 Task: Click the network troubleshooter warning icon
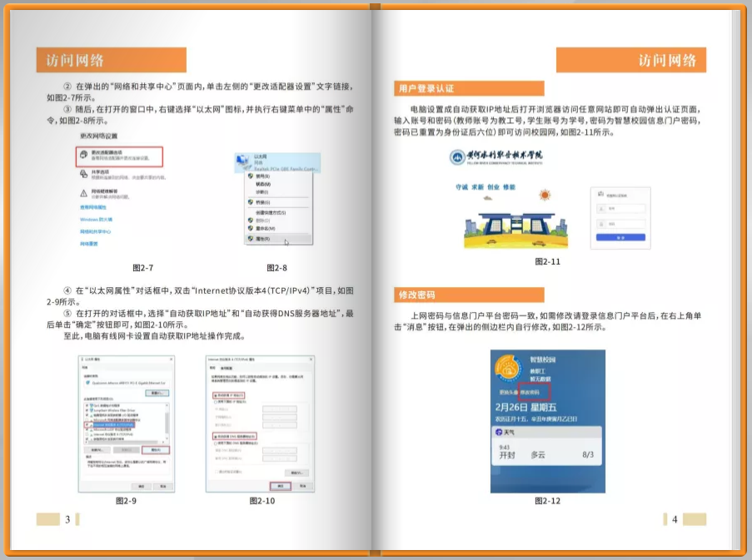point(84,193)
